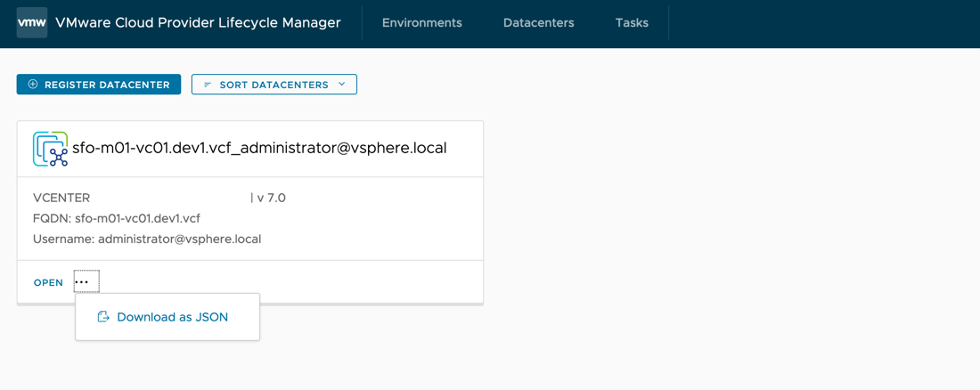Click the OPEN link on the datacenter card

click(x=48, y=283)
